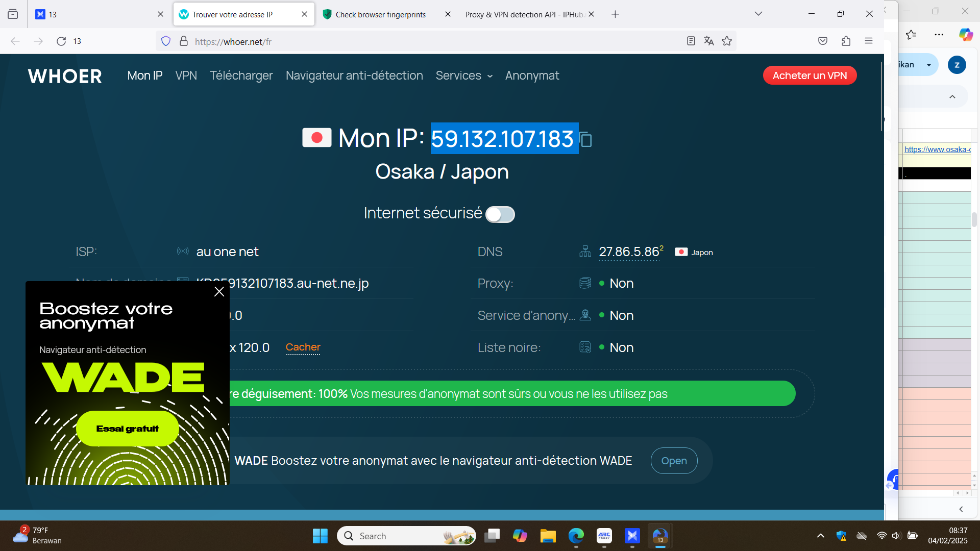Open the Anonymat navigation item
Screen dimensions: 980x551
coord(532,76)
